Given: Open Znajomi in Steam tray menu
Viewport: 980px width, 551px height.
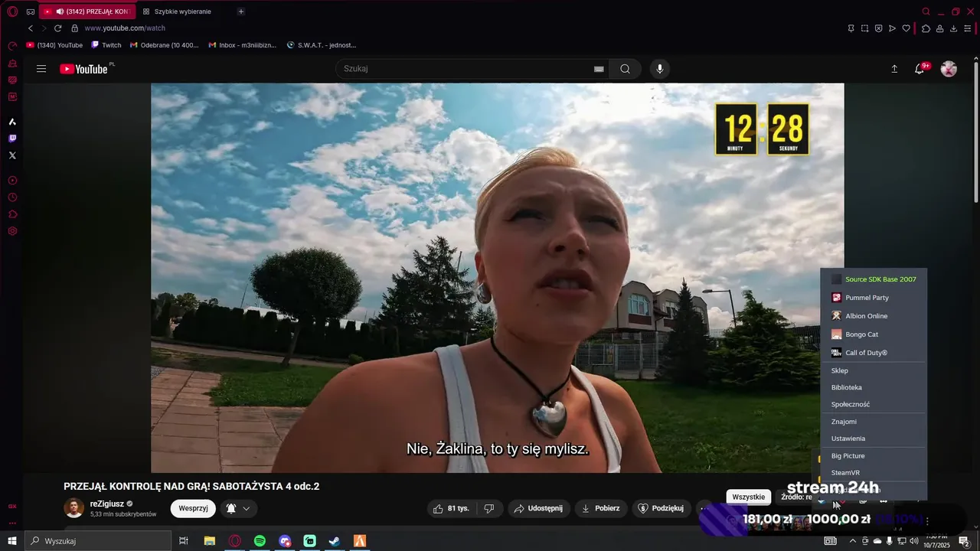Looking at the screenshot, I should click(x=874, y=422).
